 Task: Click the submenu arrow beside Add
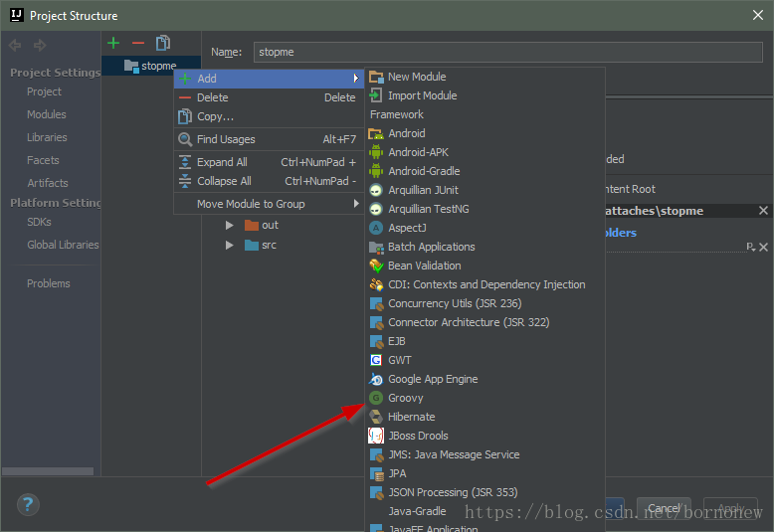pyautogui.click(x=356, y=79)
